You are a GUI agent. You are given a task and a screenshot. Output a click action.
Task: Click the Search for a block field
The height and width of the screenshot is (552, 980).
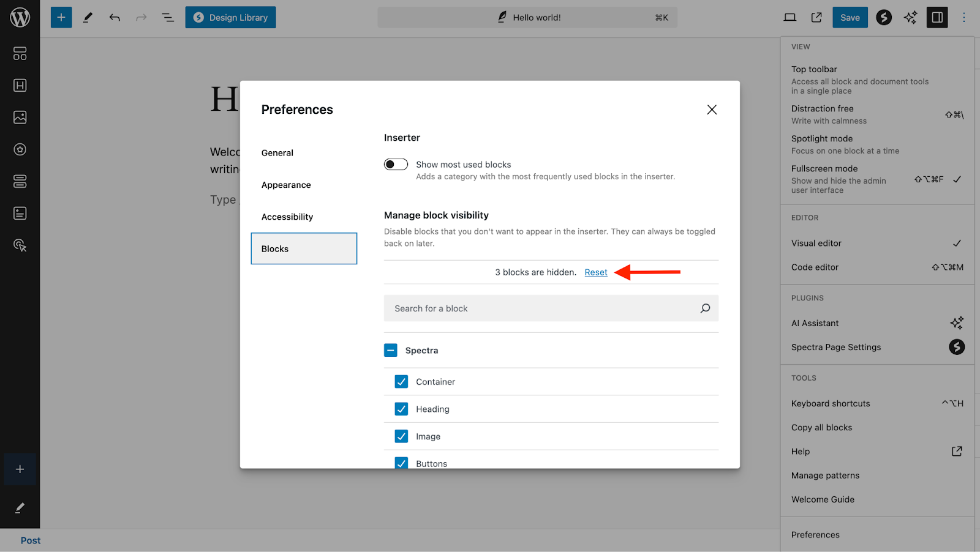click(551, 308)
